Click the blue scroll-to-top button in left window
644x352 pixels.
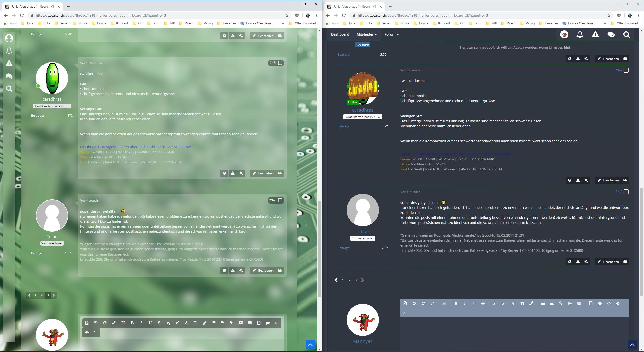pos(310,345)
